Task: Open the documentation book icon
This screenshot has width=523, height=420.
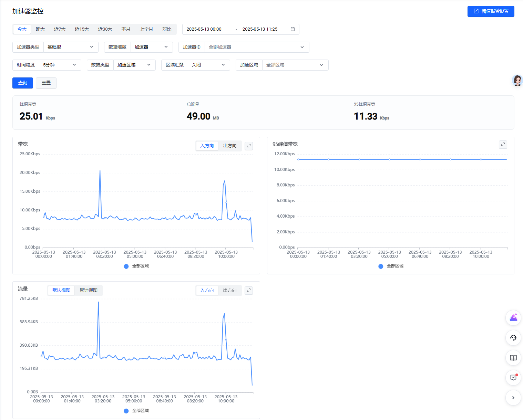Action: coord(513,358)
